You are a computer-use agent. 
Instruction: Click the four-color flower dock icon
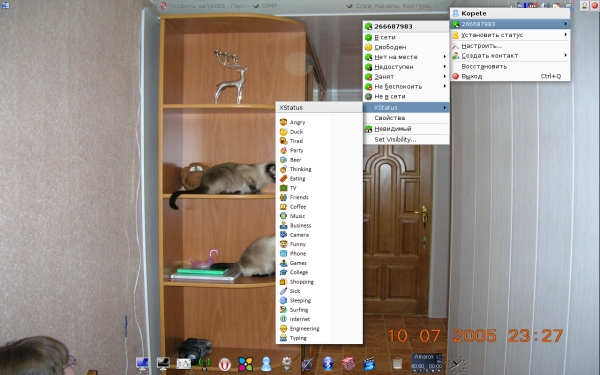(245, 364)
